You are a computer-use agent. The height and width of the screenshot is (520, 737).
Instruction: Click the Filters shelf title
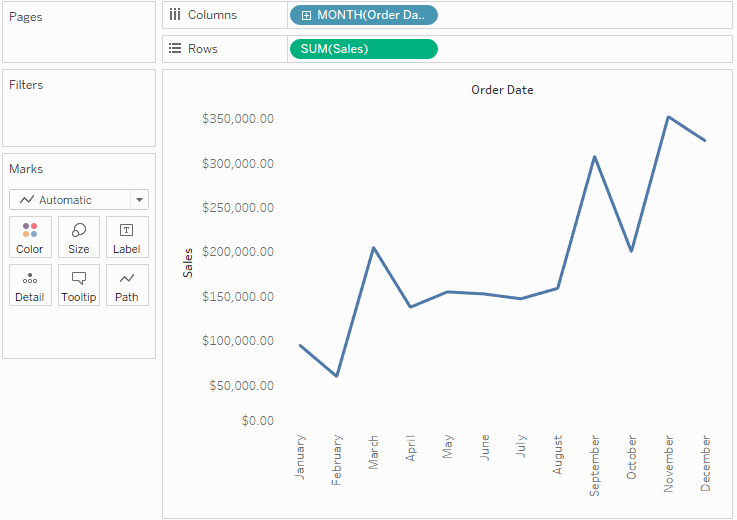[26, 85]
